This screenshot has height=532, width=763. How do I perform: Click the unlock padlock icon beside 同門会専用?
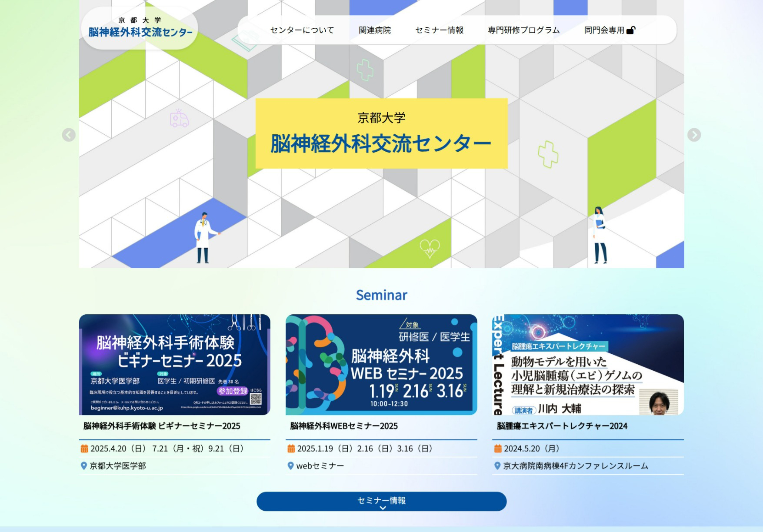[631, 30]
